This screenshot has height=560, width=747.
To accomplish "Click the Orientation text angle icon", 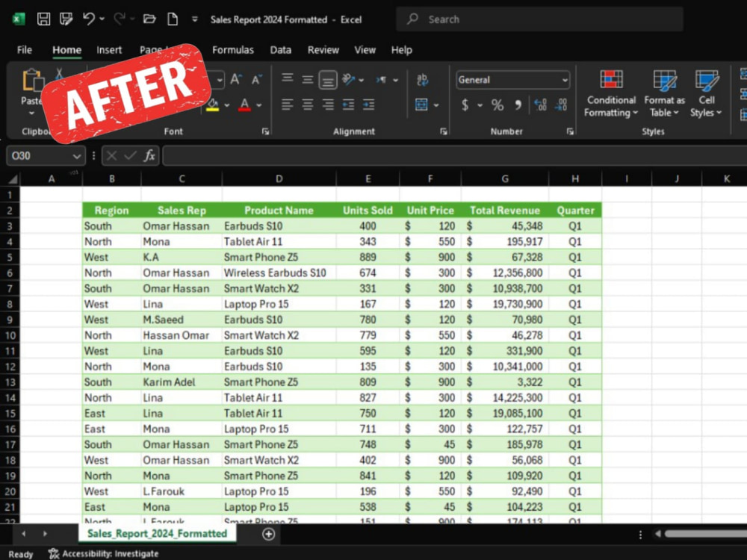I will click(349, 80).
